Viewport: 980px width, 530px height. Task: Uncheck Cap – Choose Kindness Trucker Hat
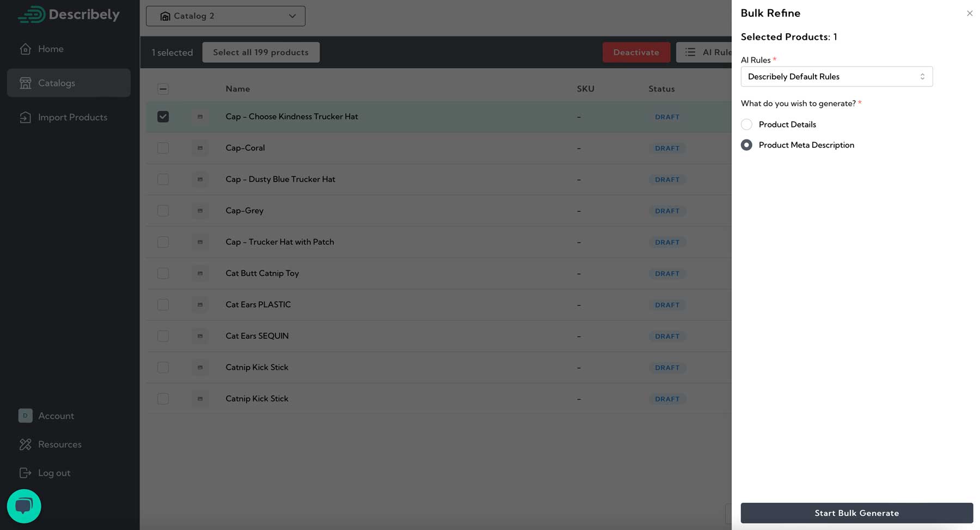coord(163,117)
